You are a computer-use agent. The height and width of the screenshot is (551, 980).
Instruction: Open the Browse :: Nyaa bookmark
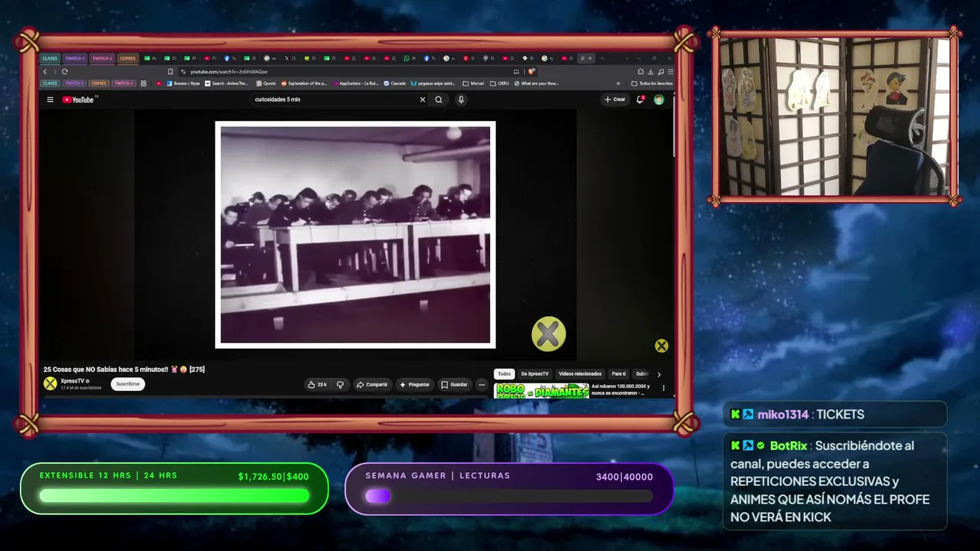(182, 83)
